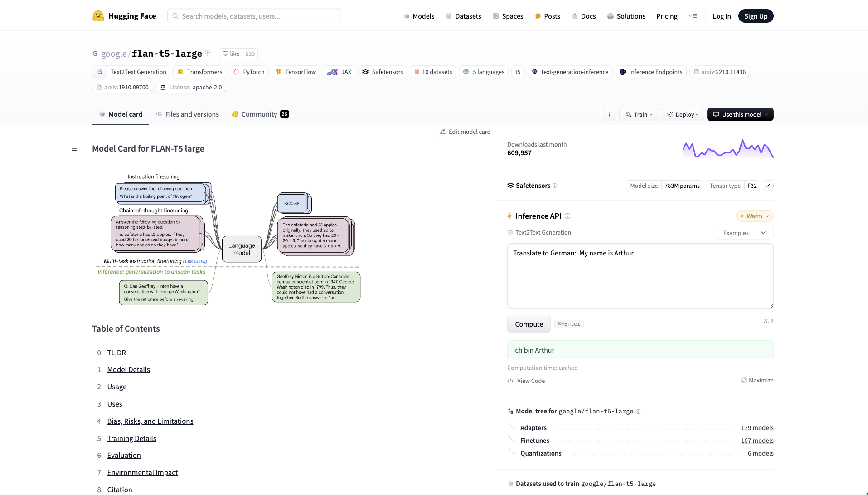Open Finetunes 107 models row
868x495 pixels.
point(647,441)
